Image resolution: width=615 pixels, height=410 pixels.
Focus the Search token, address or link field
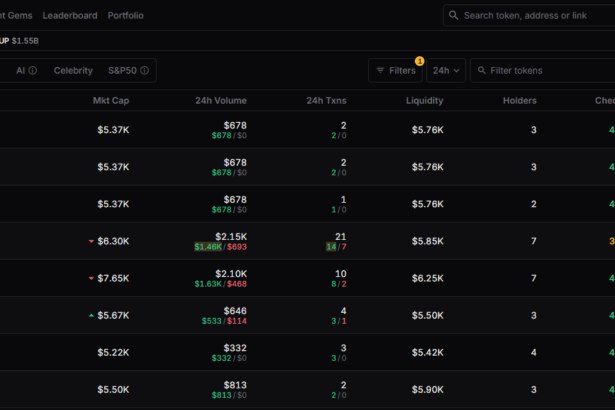(529, 15)
